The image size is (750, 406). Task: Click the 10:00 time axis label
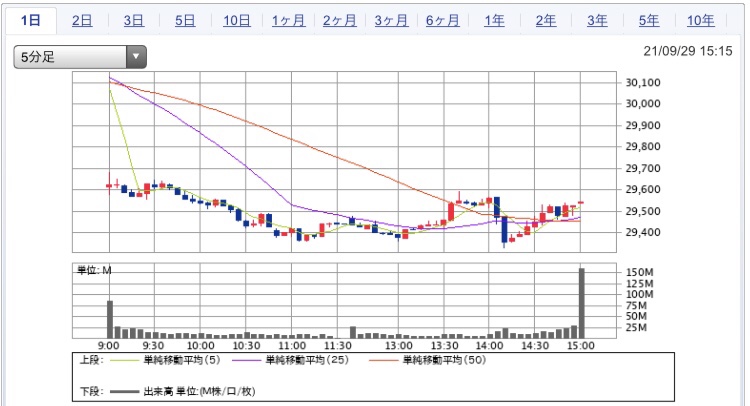(x=200, y=346)
